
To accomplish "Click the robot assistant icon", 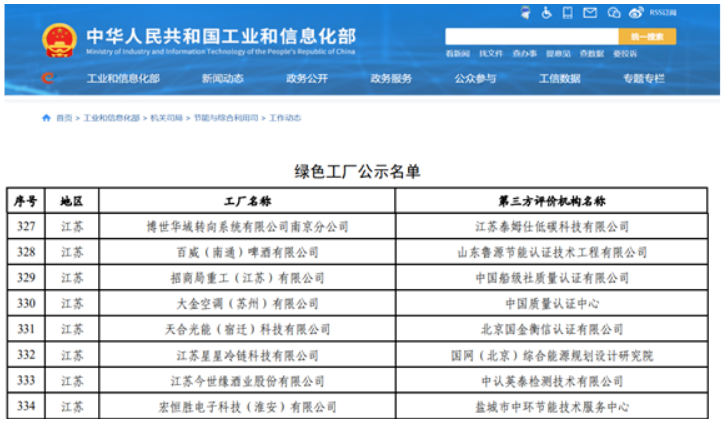I will [527, 13].
